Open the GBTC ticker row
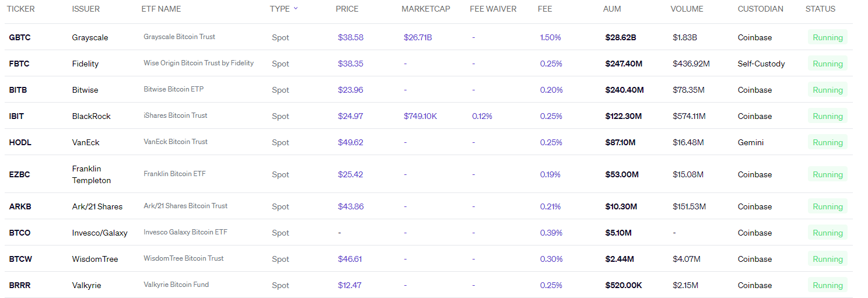The image size is (868, 298). pyautogui.click(x=20, y=37)
